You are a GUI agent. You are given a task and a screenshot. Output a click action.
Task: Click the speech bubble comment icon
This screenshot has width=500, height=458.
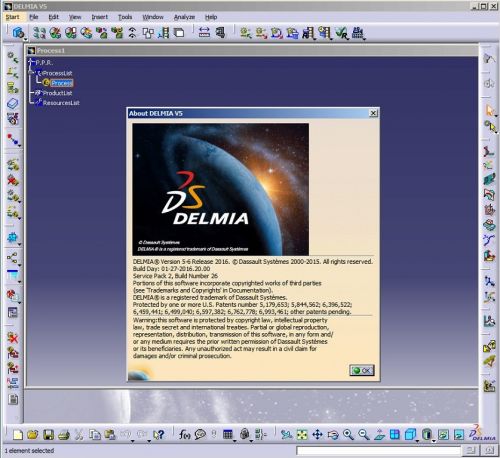200,434
